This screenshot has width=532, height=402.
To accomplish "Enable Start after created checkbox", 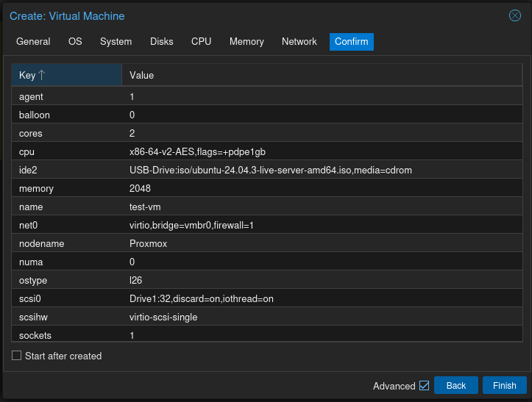I will tap(17, 356).
